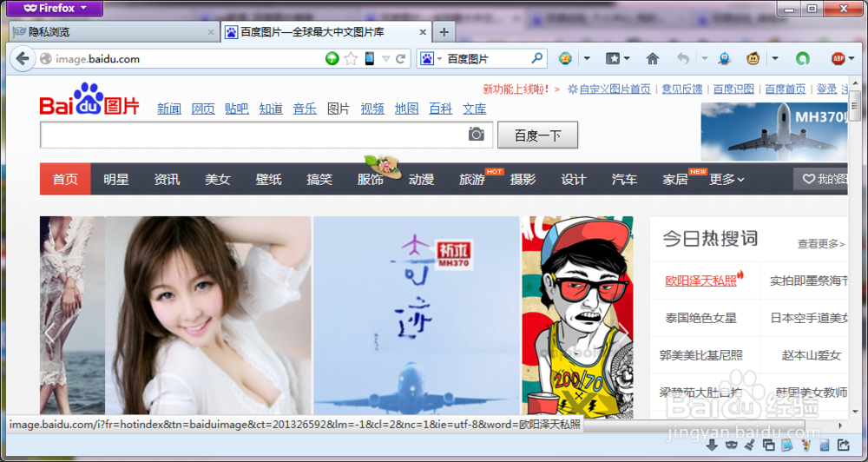Close the 隐私浏览 tab
Screen dimensions: 868x462
pos(211,32)
